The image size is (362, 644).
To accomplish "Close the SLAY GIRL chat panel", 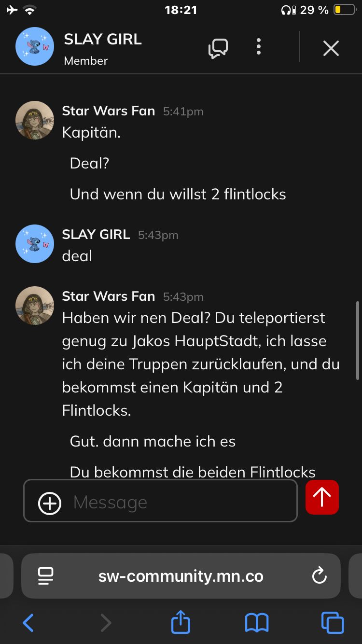I will click(x=331, y=48).
